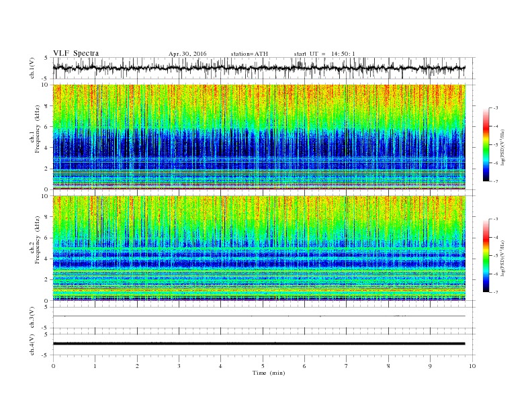
Task: Click the thin ch.3 voltage trace line
Action: point(259,316)
